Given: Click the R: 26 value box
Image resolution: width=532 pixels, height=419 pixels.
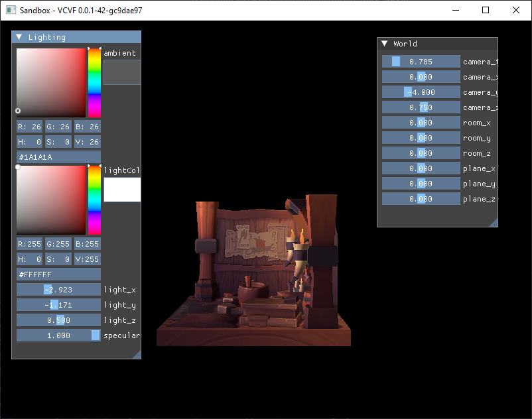Looking at the screenshot, I should (29, 126).
